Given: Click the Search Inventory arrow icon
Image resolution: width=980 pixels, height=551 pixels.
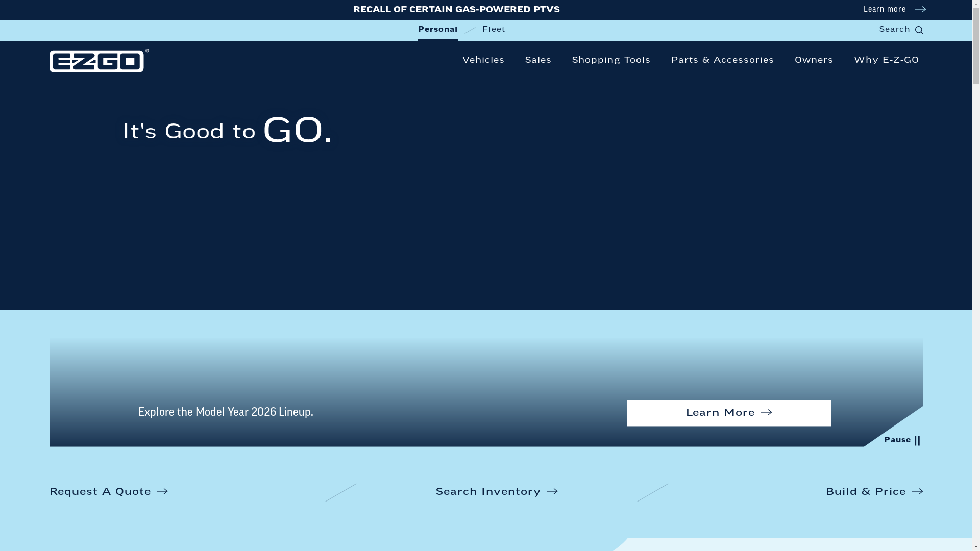Looking at the screenshot, I should (x=552, y=491).
